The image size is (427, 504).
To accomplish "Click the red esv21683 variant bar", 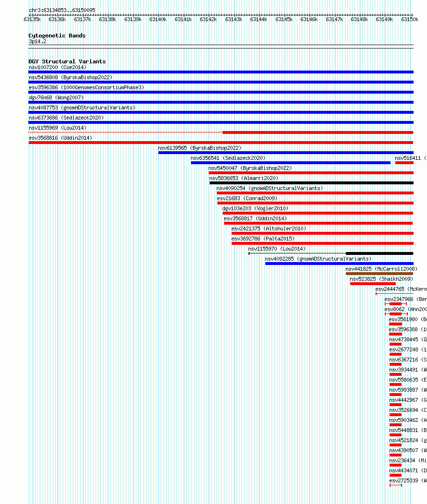I will 315,203.
